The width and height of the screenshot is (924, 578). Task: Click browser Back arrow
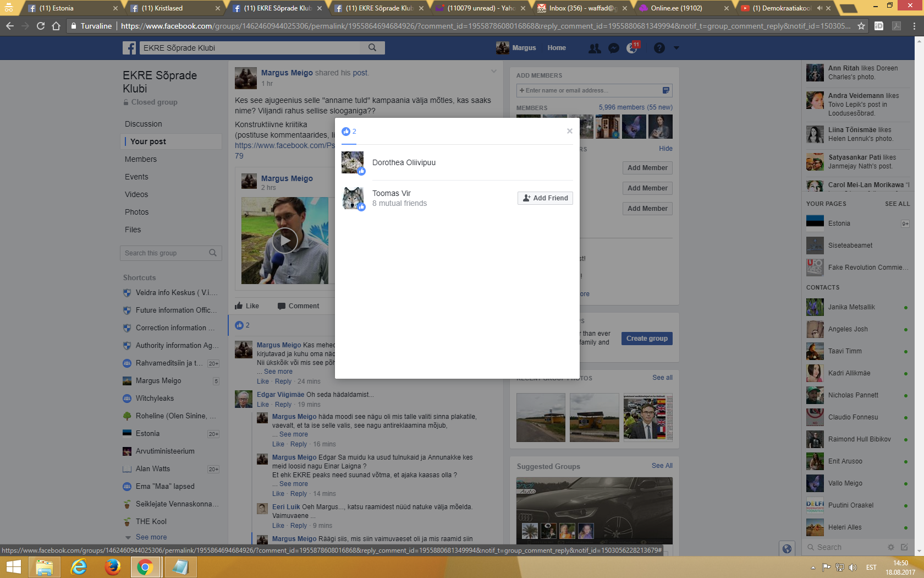[10, 26]
